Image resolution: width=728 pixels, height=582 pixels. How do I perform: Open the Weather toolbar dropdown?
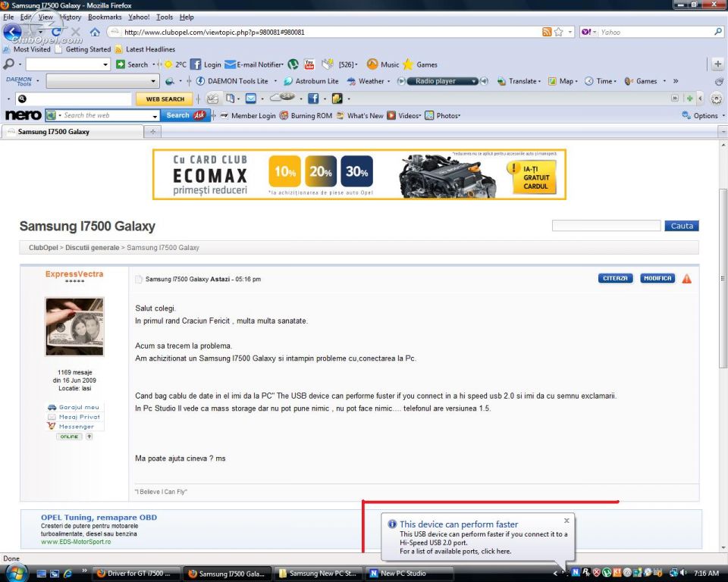click(x=369, y=81)
